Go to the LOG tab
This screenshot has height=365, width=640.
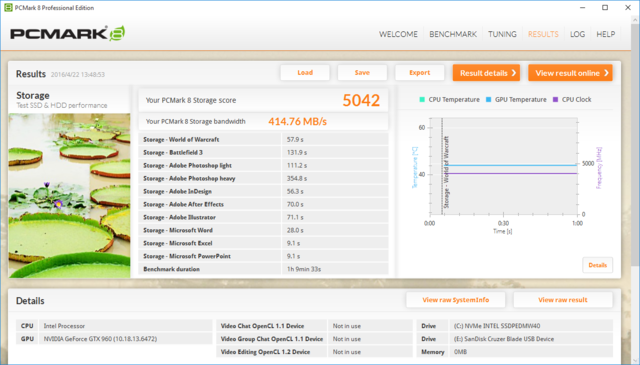point(577,34)
